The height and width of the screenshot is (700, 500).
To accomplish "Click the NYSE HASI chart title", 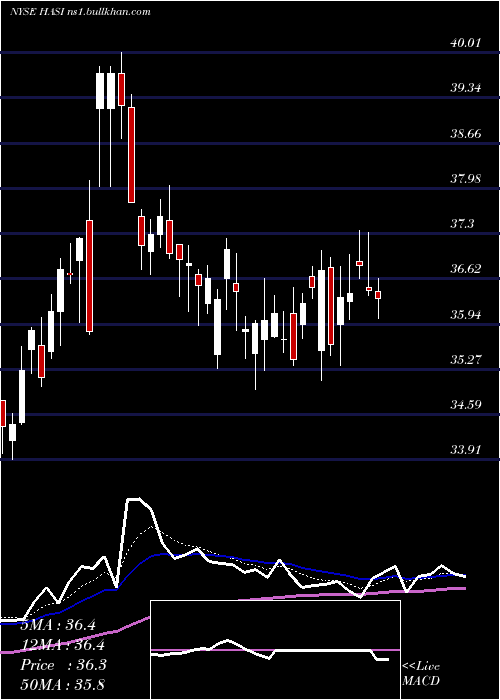I will tap(80, 12).
